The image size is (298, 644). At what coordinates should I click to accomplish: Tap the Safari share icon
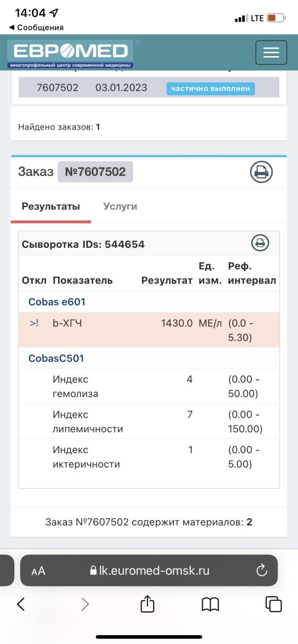pyautogui.click(x=148, y=604)
